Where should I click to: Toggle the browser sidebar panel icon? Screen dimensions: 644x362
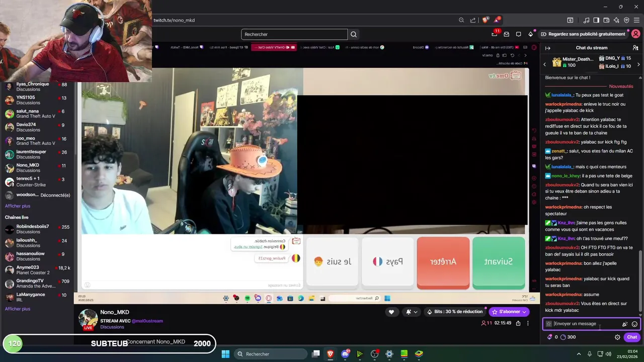coord(596,20)
